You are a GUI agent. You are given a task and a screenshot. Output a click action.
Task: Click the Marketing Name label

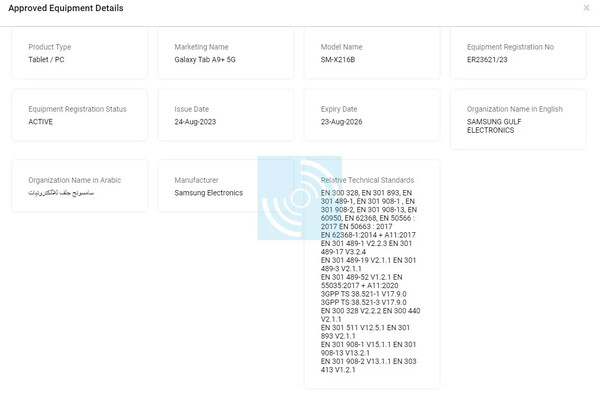(201, 47)
